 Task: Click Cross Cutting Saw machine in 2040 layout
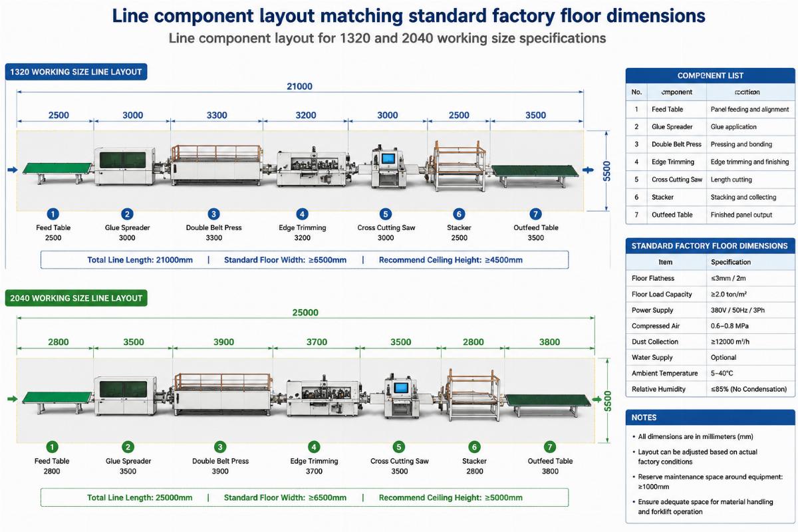pos(401,397)
